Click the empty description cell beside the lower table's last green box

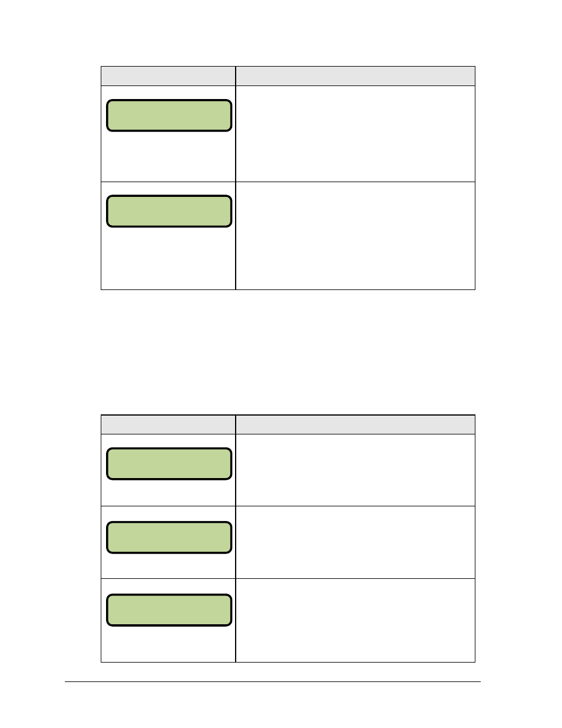[355, 621]
